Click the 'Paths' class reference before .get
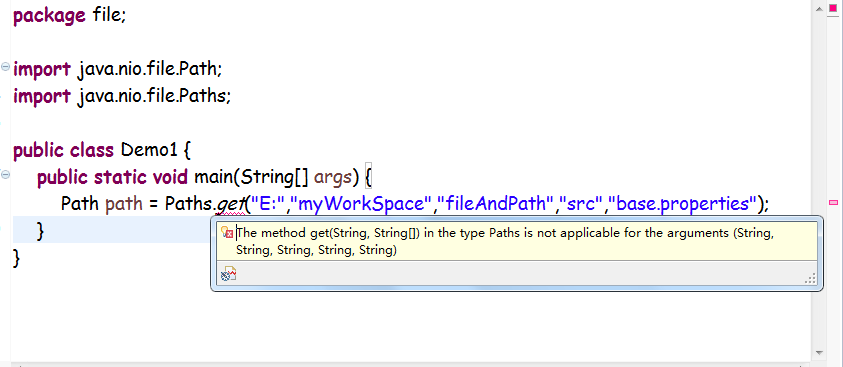The width and height of the screenshot is (843, 367). coord(188,204)
